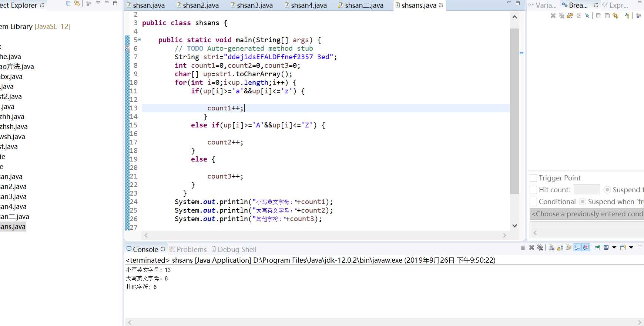The image size is (644, 326).
Task: Close the shsans.java editor tab
Action: (x=441, y=5)
